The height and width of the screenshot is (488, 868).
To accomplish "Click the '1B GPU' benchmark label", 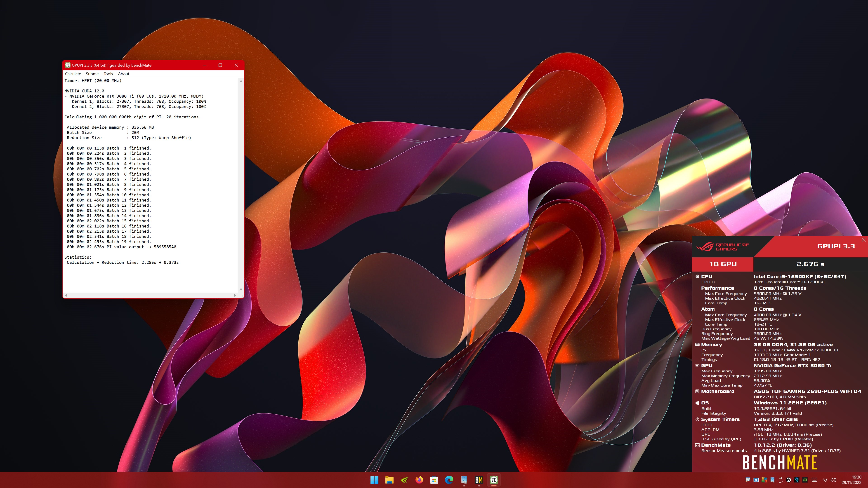I will pyautogui.click(x=723, y=264).
